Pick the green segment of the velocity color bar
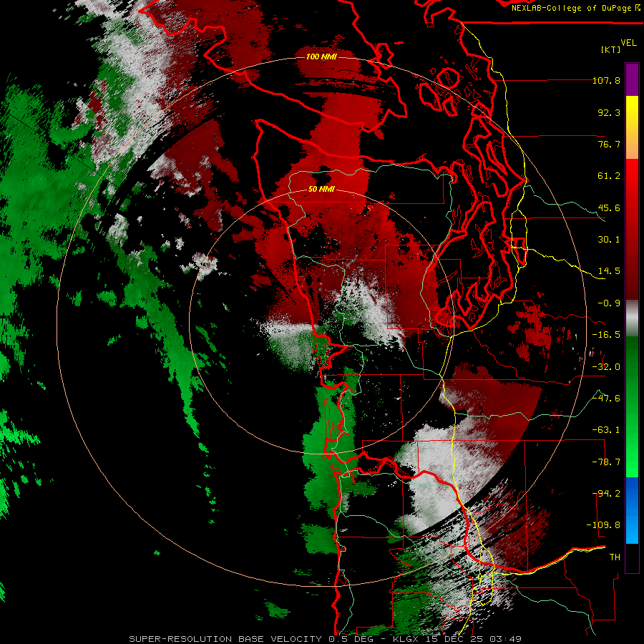The image size is (644, 644). click(x=632, y=406)
